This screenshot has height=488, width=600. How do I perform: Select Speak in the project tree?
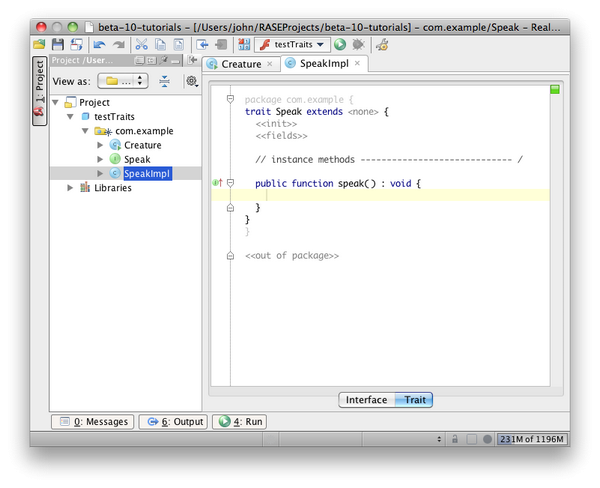point(137,160)
